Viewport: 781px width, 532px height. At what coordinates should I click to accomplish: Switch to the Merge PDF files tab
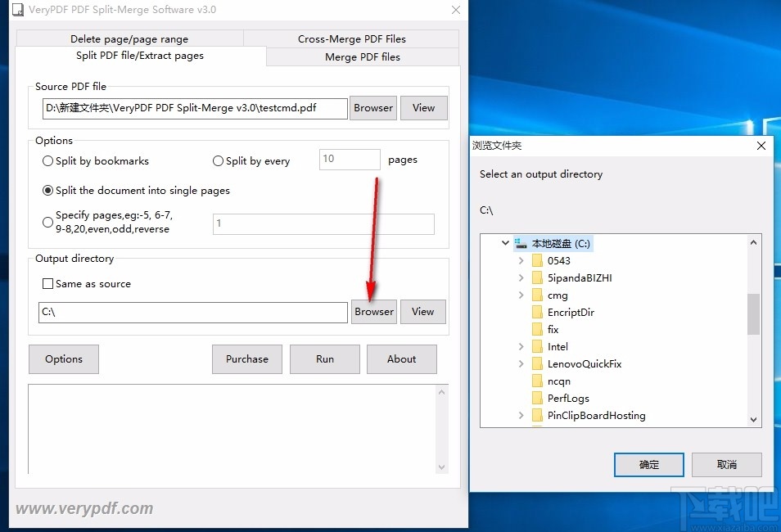pyautogui.click(x=361, y=57)
